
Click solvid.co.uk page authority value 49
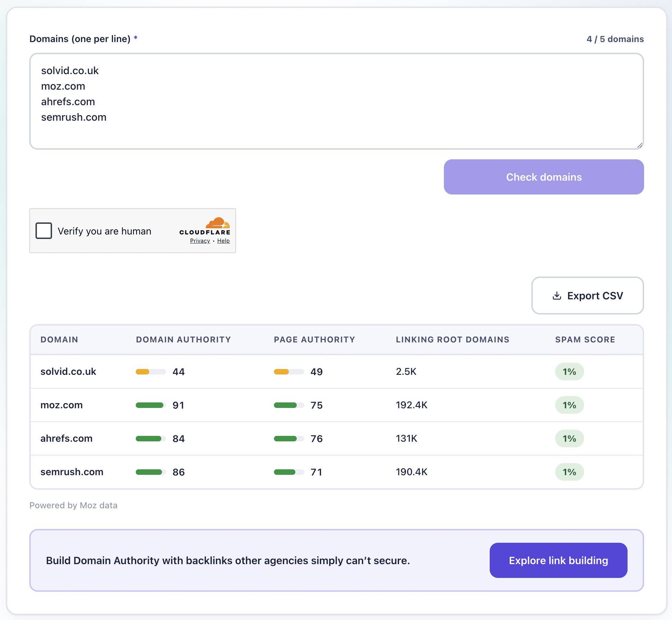(x=317, y=372)
